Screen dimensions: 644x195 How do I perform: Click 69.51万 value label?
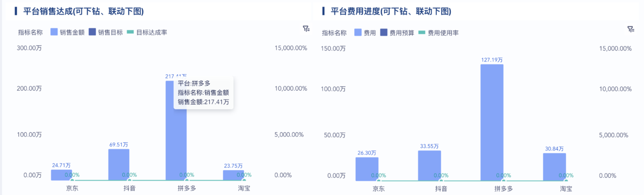click(x=119, y=144)
